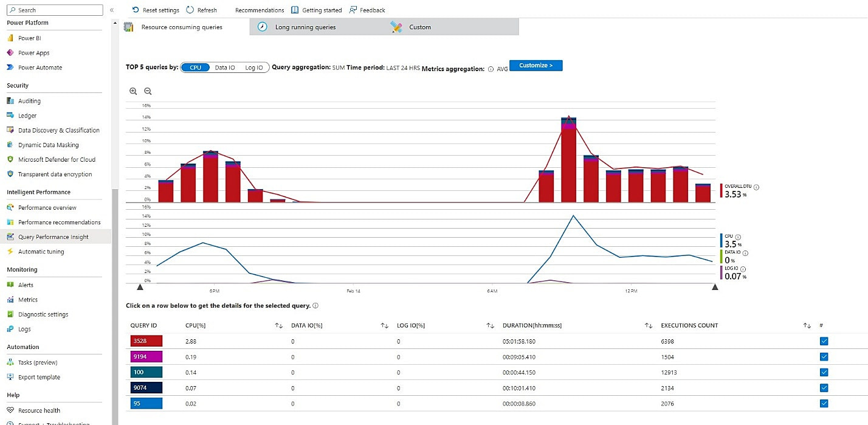Select the Data IO option in TOP 5 queries

(225, 67)
